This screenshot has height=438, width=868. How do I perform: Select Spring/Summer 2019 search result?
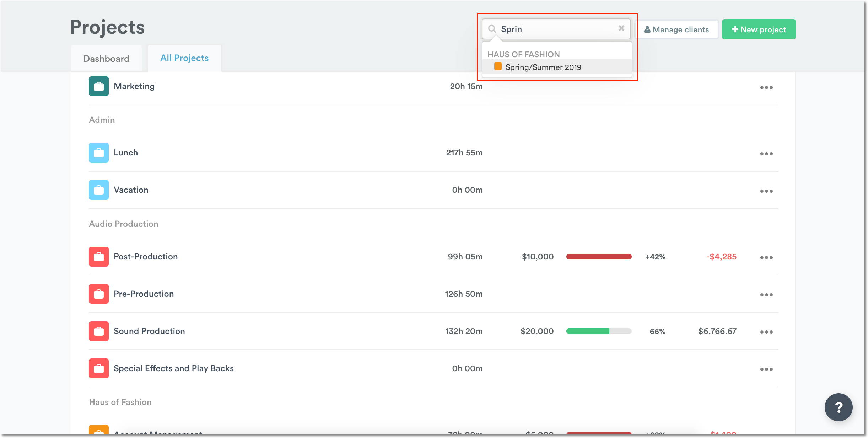[543, 67]
